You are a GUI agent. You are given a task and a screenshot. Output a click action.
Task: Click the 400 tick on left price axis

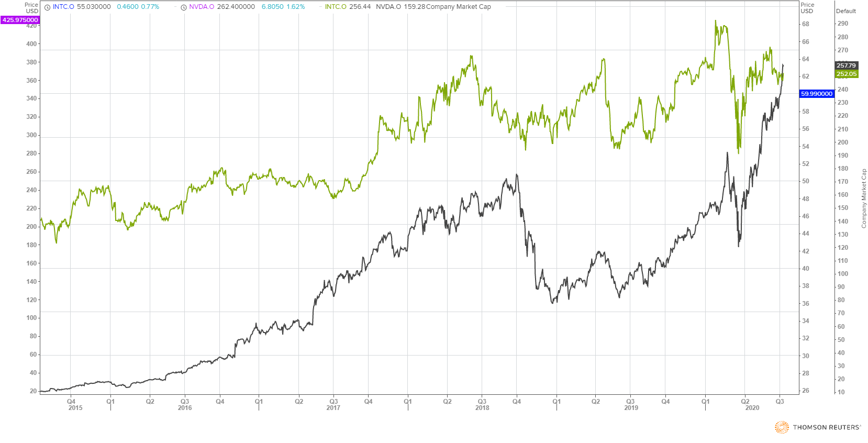coord(31,44)
